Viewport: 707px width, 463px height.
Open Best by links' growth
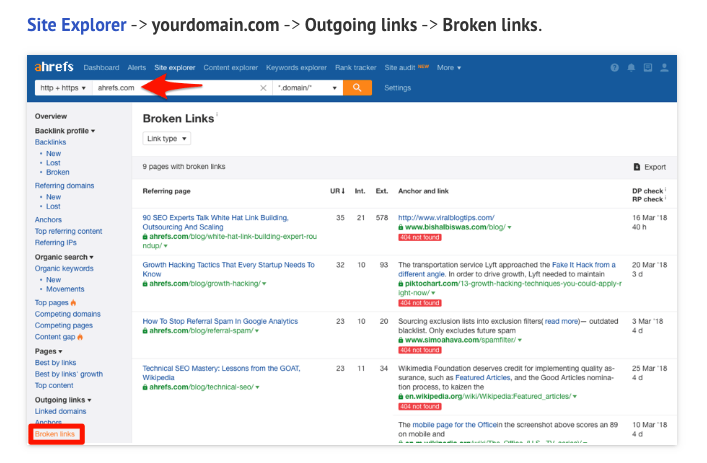(x=69, y=374)
